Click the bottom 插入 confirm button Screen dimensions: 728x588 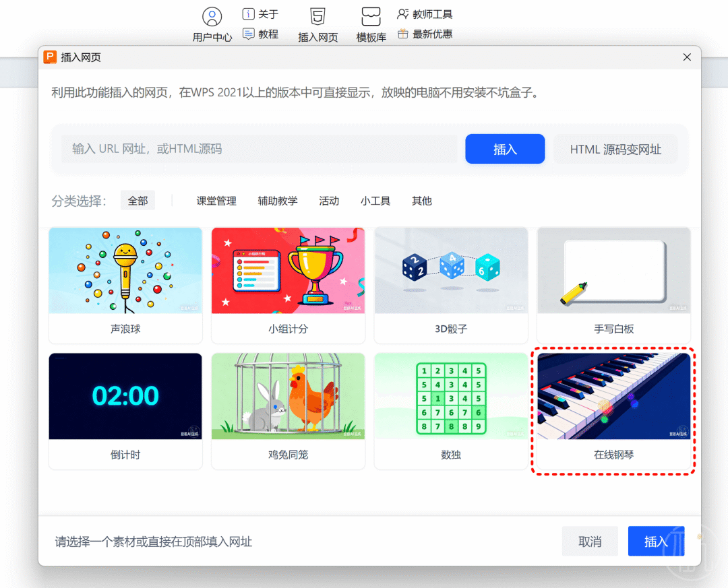[x=656, y=541]
